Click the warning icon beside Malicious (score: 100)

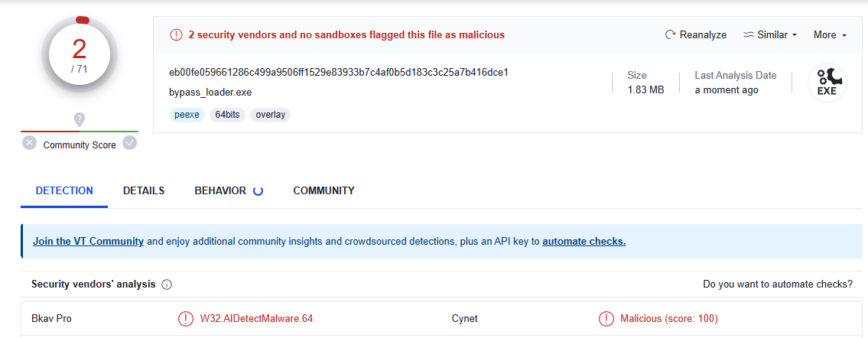[x=606, y=319]
